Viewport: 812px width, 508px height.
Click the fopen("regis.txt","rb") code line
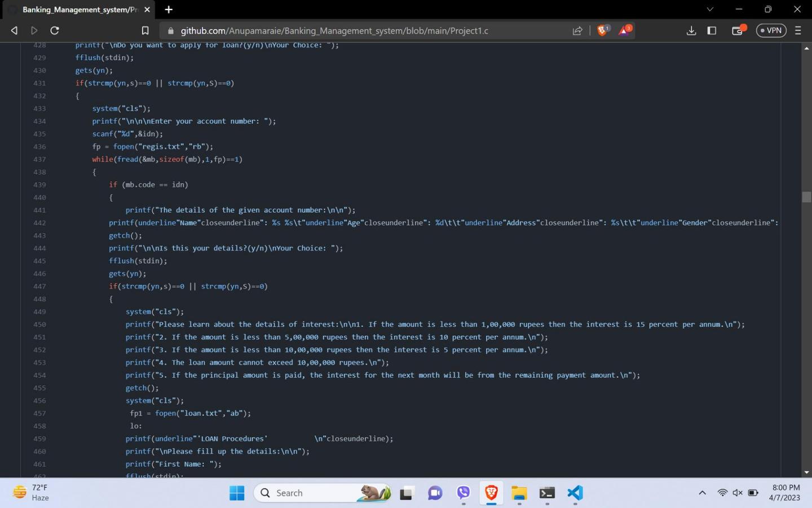[x=153, y=146]
